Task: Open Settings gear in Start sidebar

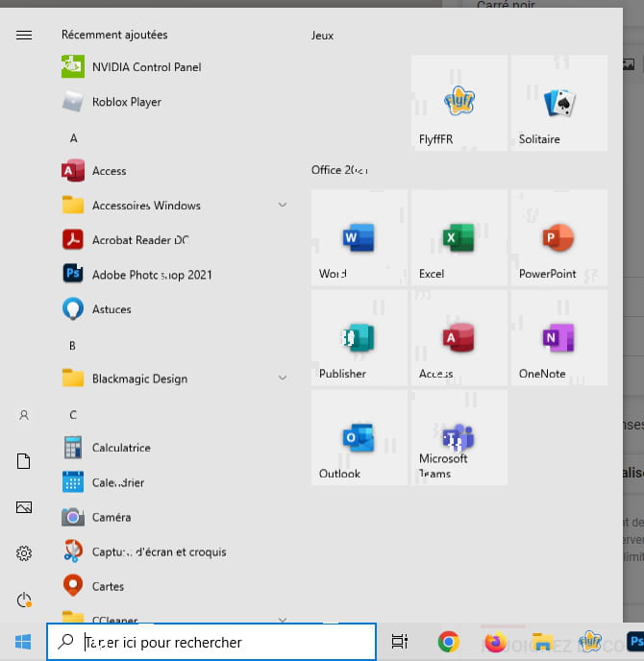Action: click(x=24, y=553)
